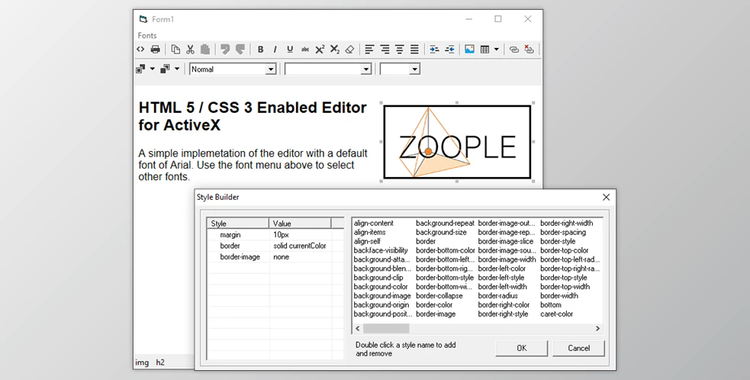
Task: Open the first layered-squares dropdown arrow
Action: [152, 69]
